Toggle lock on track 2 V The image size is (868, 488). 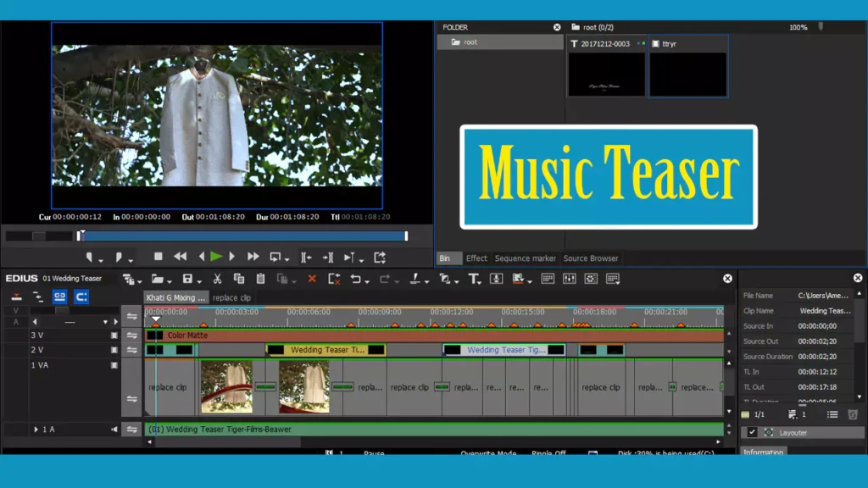coord(114,350)
